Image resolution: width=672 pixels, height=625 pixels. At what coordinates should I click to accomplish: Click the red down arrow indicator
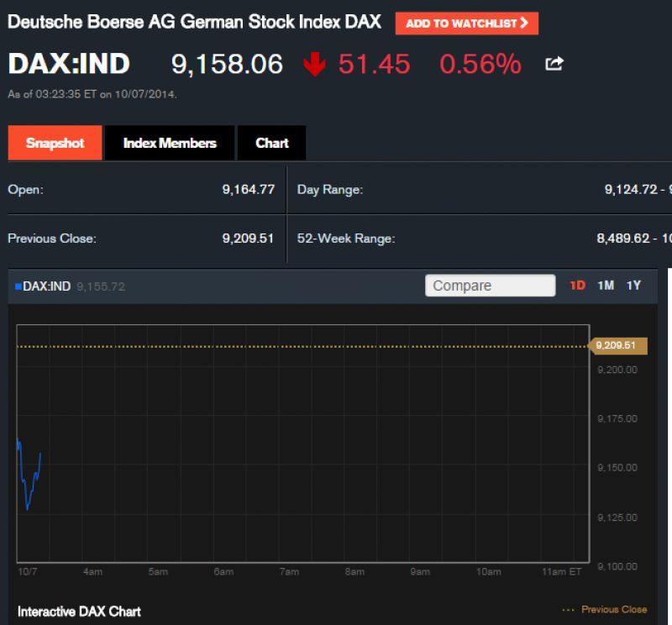[314, 65]
